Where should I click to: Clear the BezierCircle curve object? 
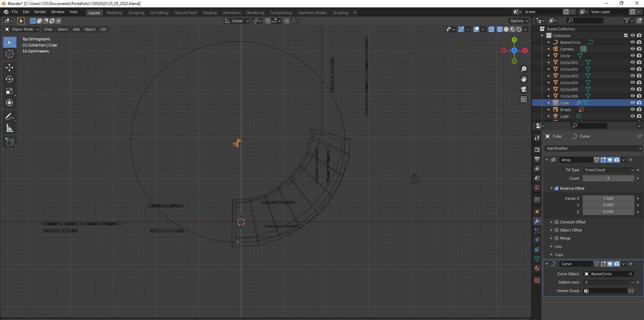(631, 274)
